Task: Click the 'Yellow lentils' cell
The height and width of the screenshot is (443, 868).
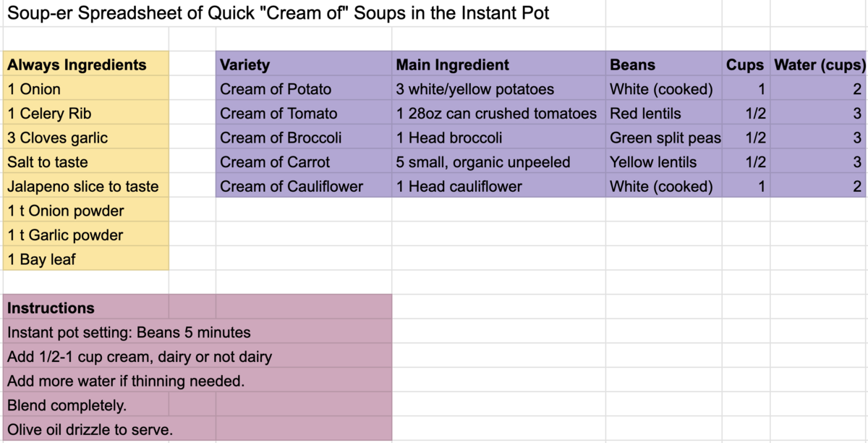Action: point(664,162)
